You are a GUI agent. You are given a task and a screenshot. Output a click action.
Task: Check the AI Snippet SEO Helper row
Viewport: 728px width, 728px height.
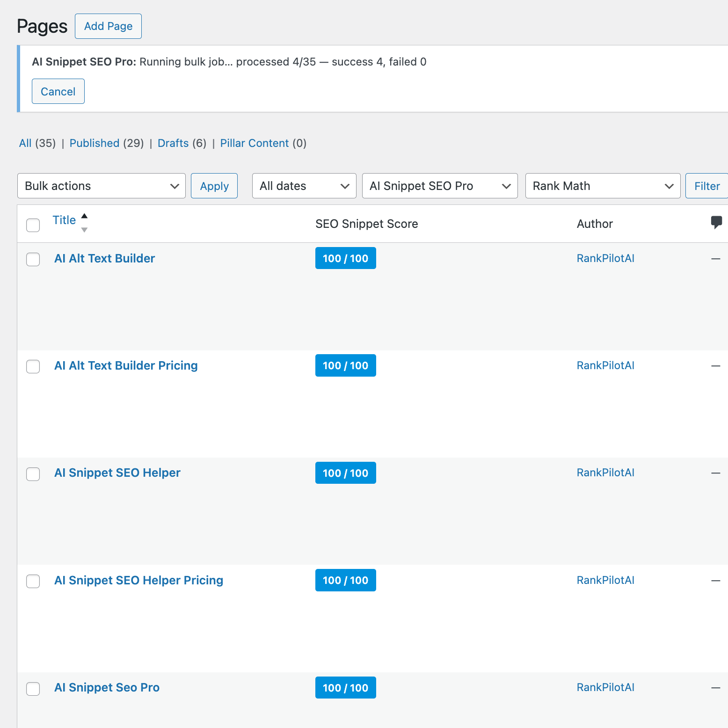pos(33,474)
